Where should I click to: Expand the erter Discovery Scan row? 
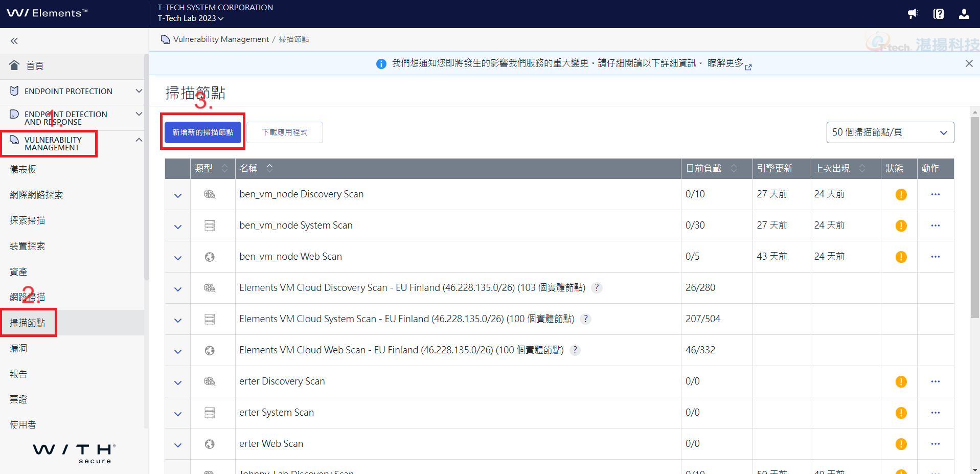178,382
